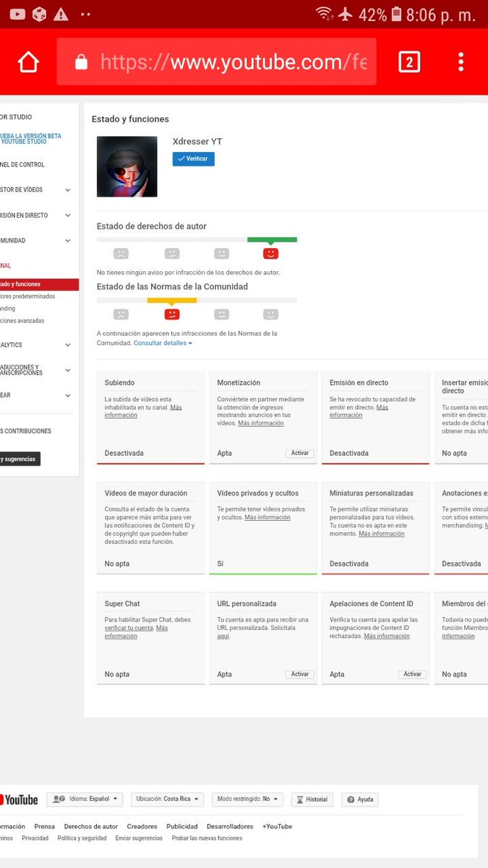This screenshot has height=868, width=488.
Task: Click the first gray sad face under copyright status
Action: click(121, 253)
